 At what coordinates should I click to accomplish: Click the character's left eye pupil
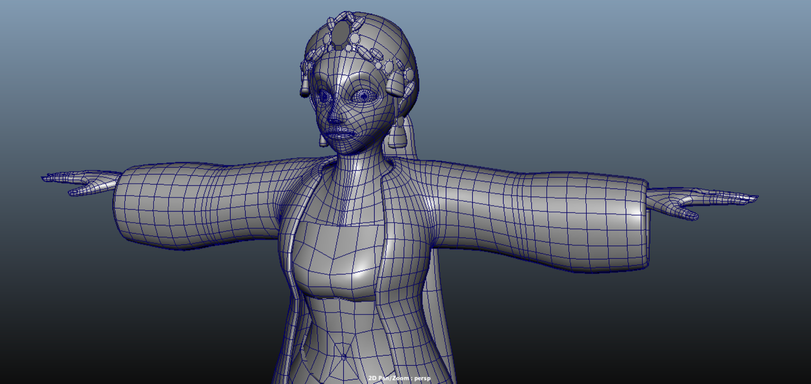[364, 96]
